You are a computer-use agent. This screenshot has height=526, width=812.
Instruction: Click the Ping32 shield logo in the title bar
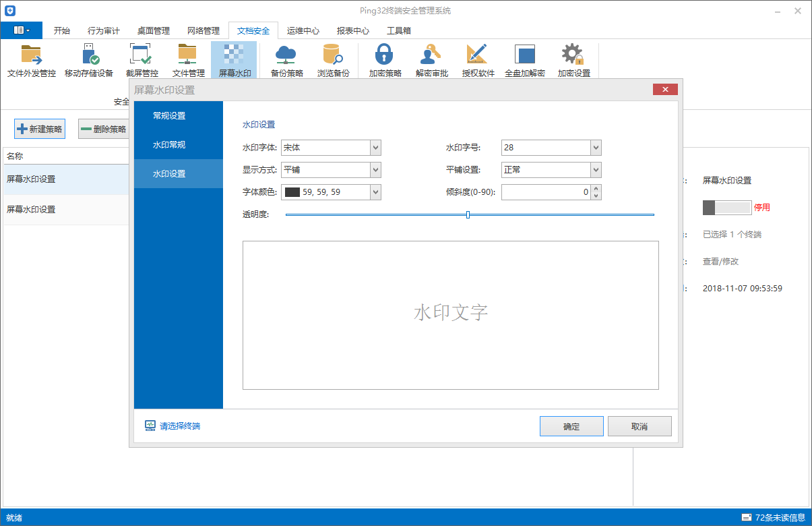tap(9, 11)
